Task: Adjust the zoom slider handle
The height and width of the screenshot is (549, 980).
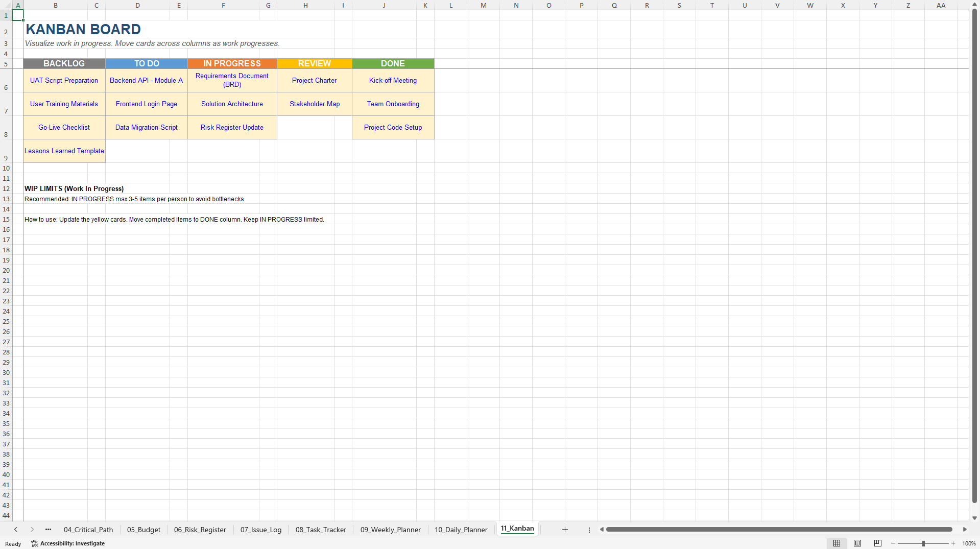Action: tap(923, 543)
